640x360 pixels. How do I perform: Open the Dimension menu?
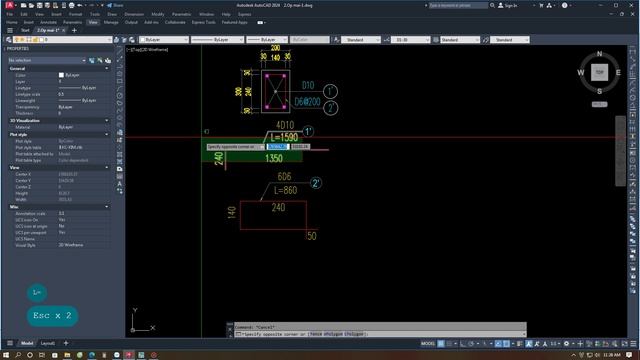pyautogui.click(x=134, y=14)
